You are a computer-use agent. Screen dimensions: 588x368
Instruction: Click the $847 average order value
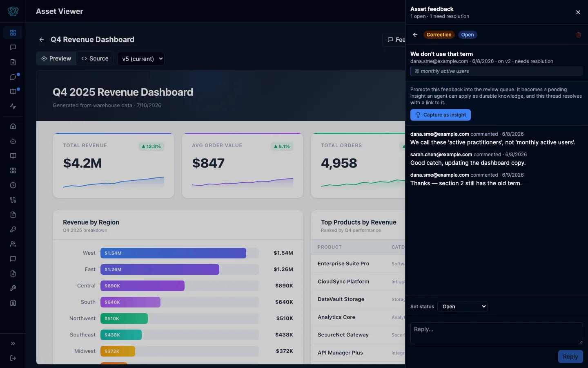pyautogui.click(x=208, y=163)
